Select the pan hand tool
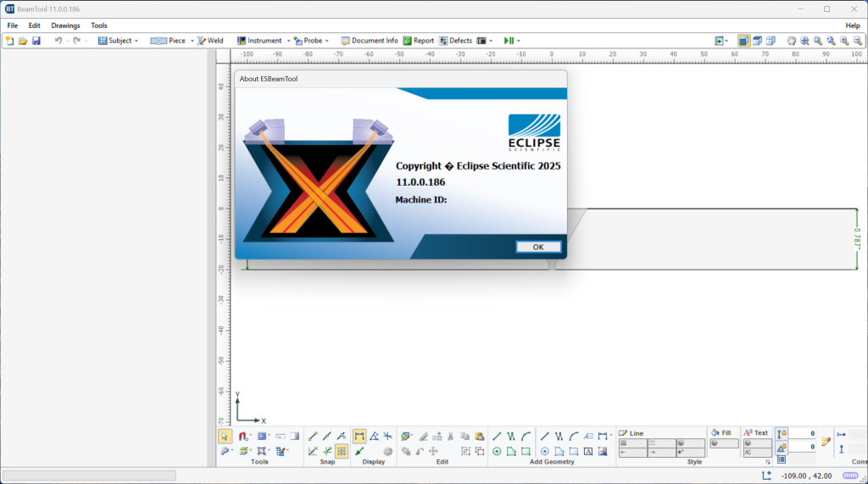 [x=792, y=41]
